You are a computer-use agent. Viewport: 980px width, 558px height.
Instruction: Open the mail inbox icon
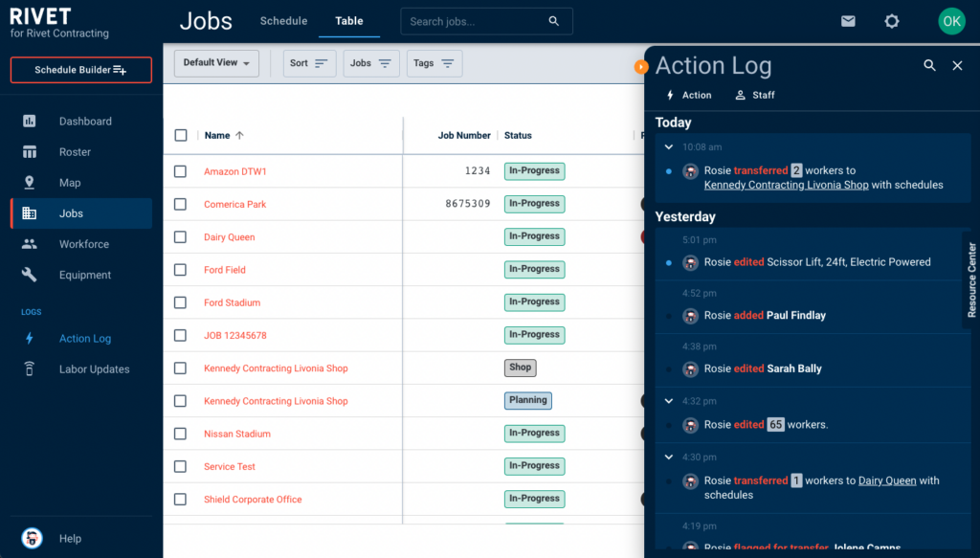(848, 21)
